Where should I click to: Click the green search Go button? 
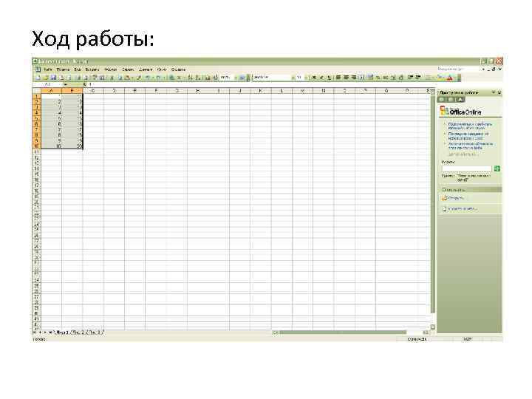click(x=497, y=168)
